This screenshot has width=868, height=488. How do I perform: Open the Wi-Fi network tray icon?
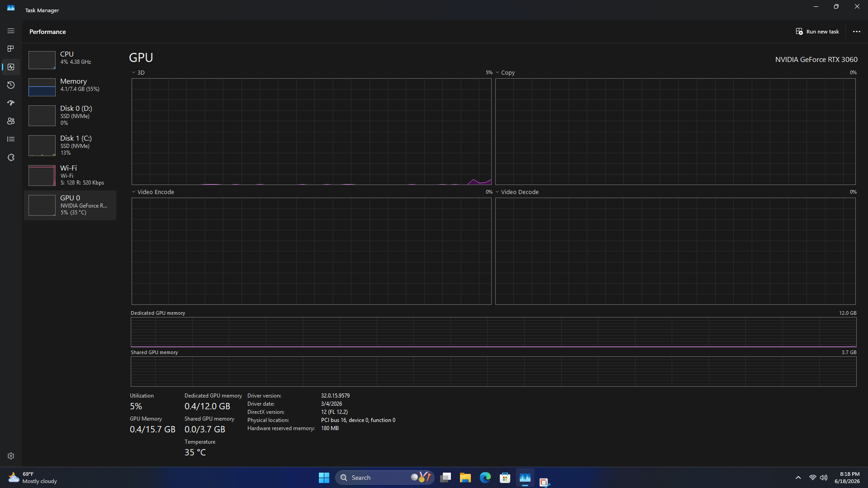click(x=813, y=478)
